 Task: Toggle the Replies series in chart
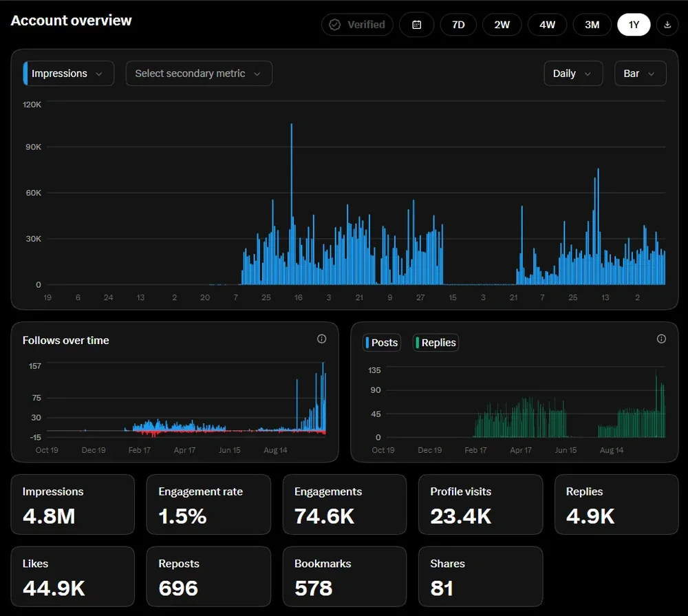click(436, 343)
